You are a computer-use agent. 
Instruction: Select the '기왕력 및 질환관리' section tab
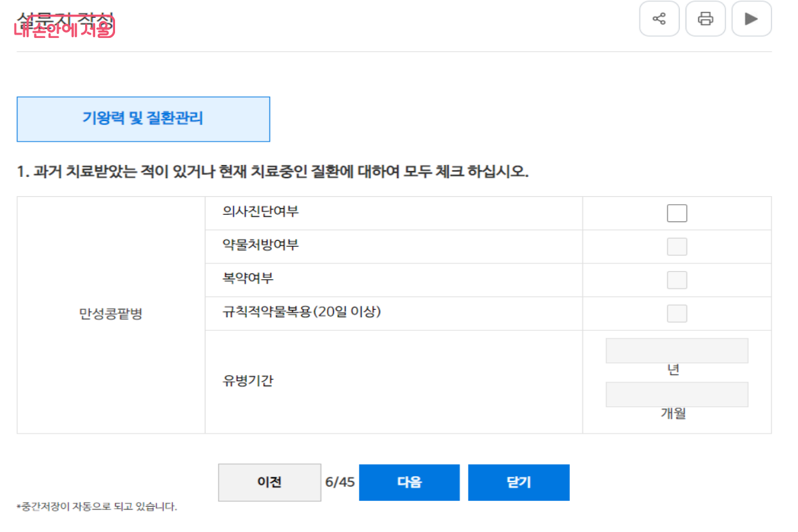click(143, 119)
